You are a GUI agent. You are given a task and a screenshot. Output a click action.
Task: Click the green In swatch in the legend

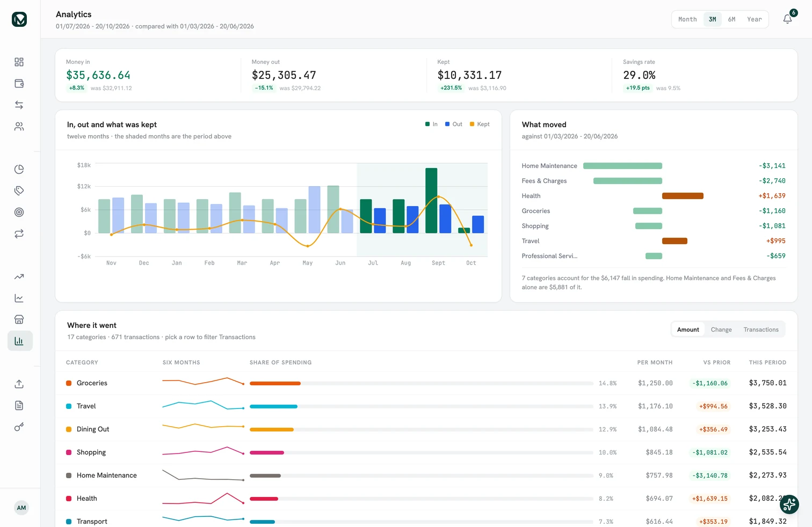point(427,124)
